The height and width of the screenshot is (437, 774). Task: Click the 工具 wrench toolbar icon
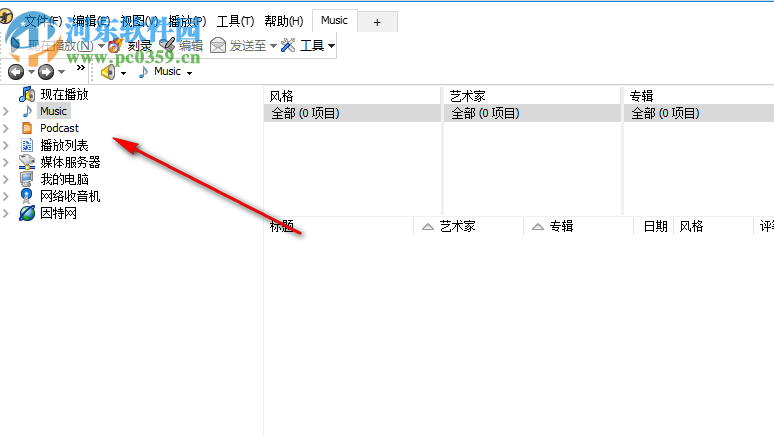pos(288,45)
